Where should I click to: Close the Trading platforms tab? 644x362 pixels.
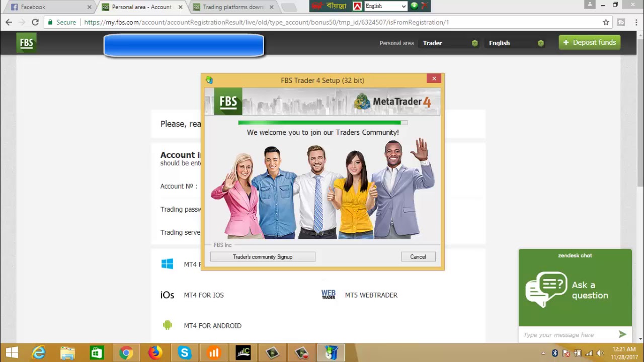[x=272, y=7]
